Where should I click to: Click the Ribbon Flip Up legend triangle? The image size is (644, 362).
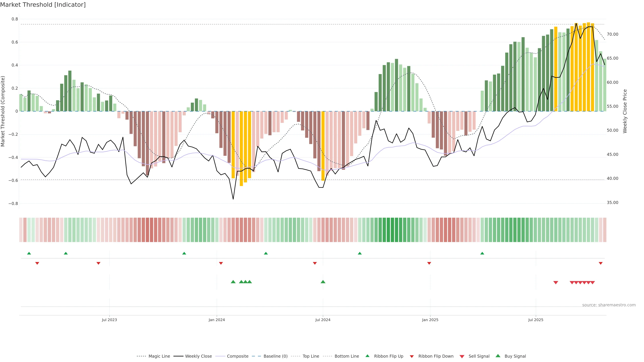tap(367, 356)
